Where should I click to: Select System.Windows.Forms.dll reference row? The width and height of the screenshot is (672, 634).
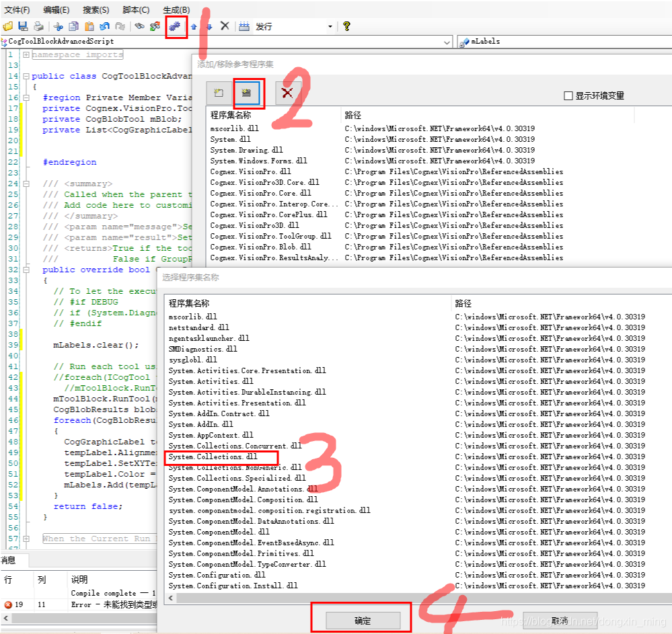click(258, 161)
